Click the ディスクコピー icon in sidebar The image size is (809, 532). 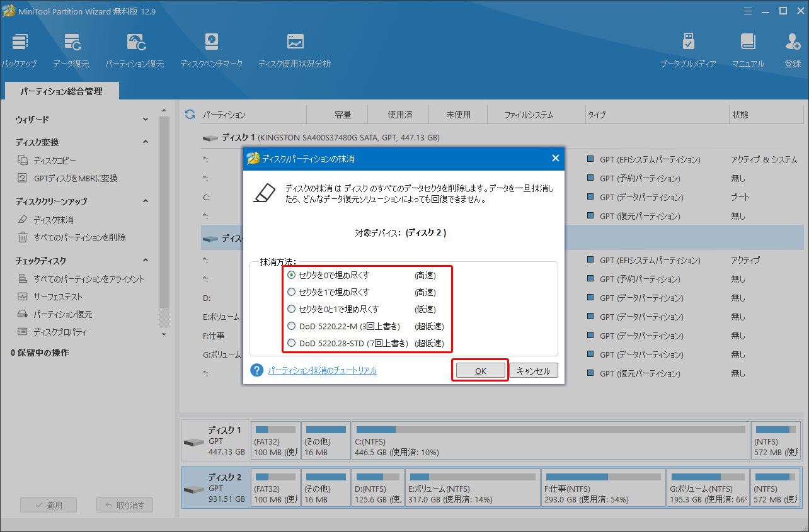point(23,161)
